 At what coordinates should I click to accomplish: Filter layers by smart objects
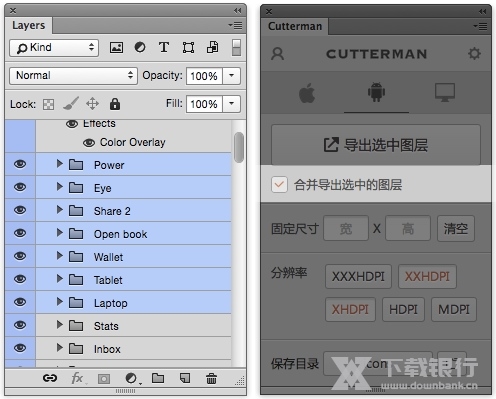coord(213,47)
